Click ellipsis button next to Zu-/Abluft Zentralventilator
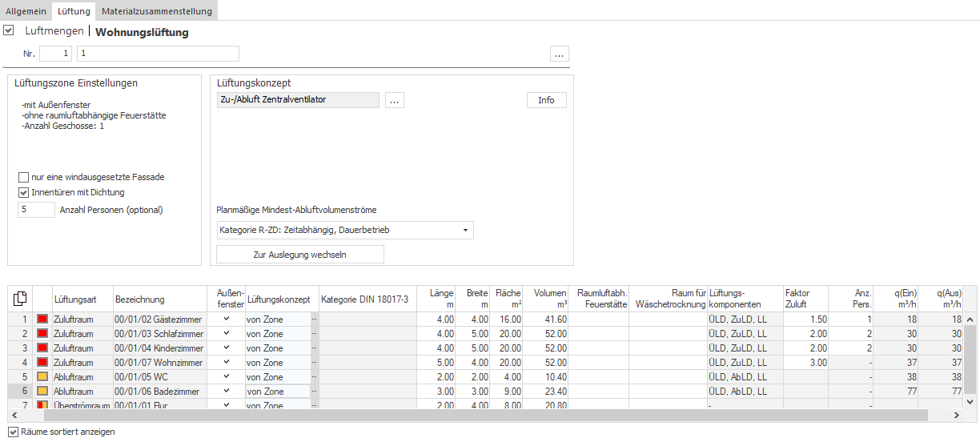The width and height of the screenshot is (980, 442). pyautogui.click(x=395, y=100)
